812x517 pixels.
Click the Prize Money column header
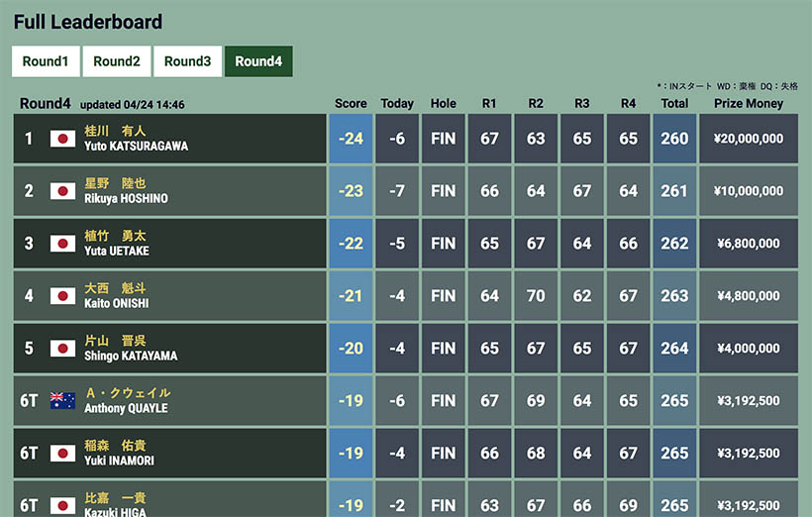tap(749, 104)
